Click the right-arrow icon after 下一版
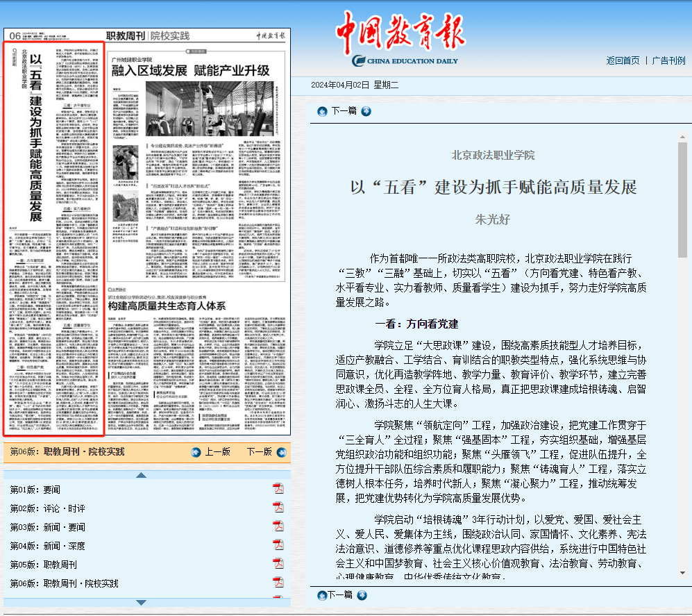Image resolution: width=692 pixels, height=616 pixels. 280,452
